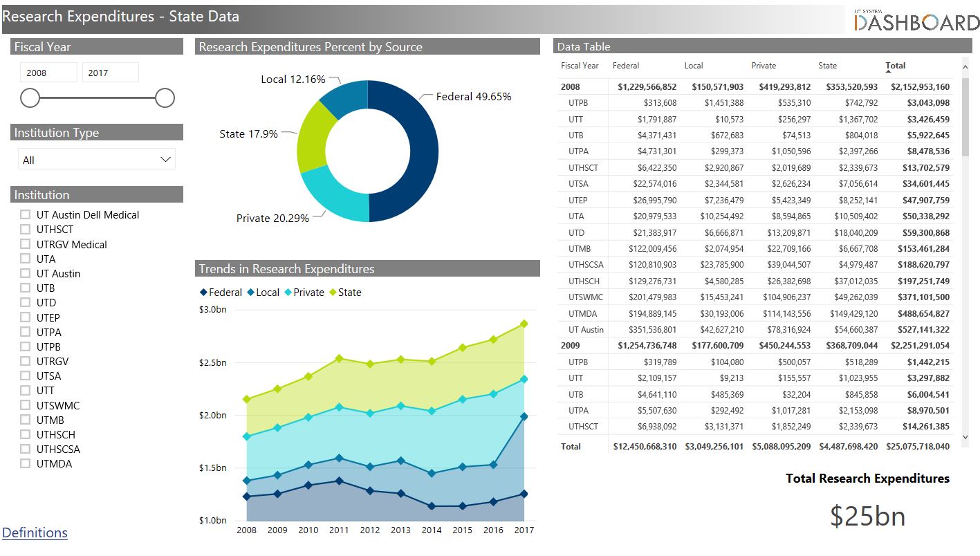Enable the UT Austin institution checkbox
The height and width of the screenshot is (556, 980).
tap(25, 273)
